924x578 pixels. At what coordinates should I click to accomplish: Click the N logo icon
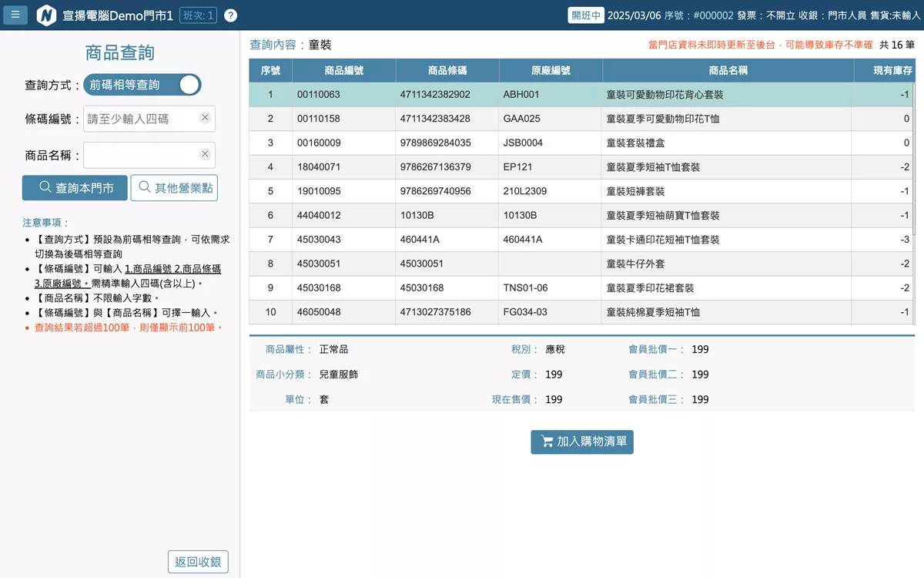click(47, 15)
